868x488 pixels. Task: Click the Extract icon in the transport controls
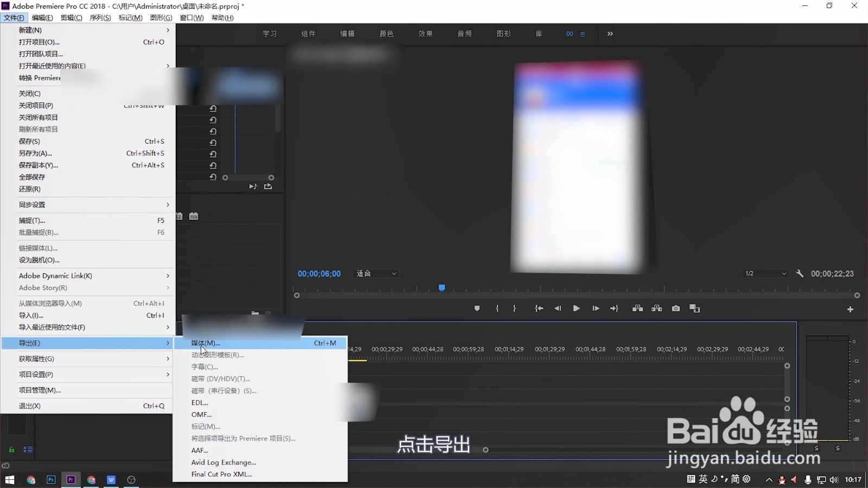657,308
